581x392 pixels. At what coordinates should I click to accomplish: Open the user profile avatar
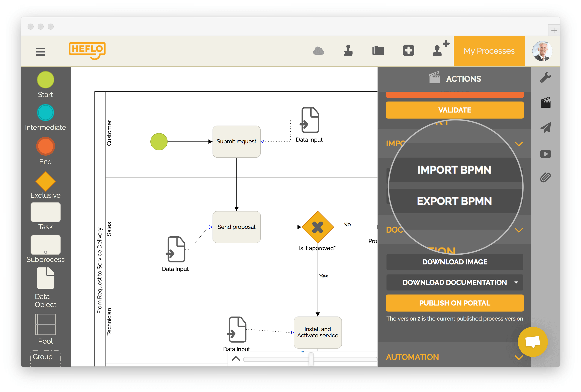tap(542, 51)
